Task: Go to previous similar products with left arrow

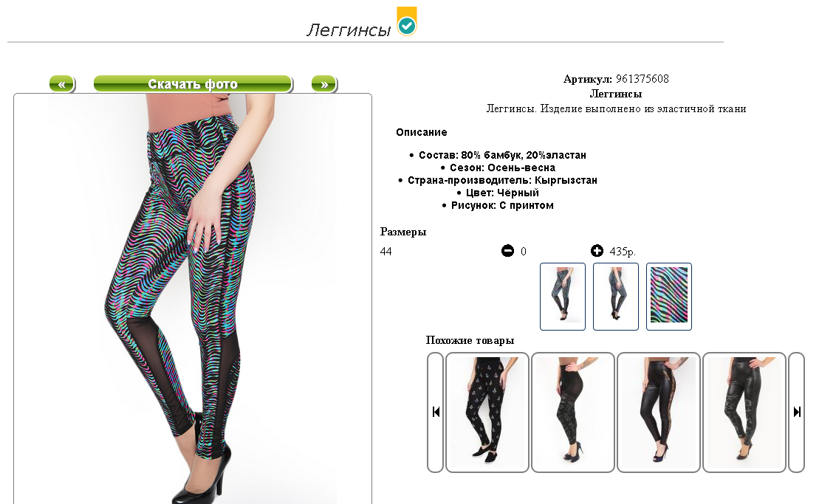Action: pyautogui.click(x=436, y=412)
